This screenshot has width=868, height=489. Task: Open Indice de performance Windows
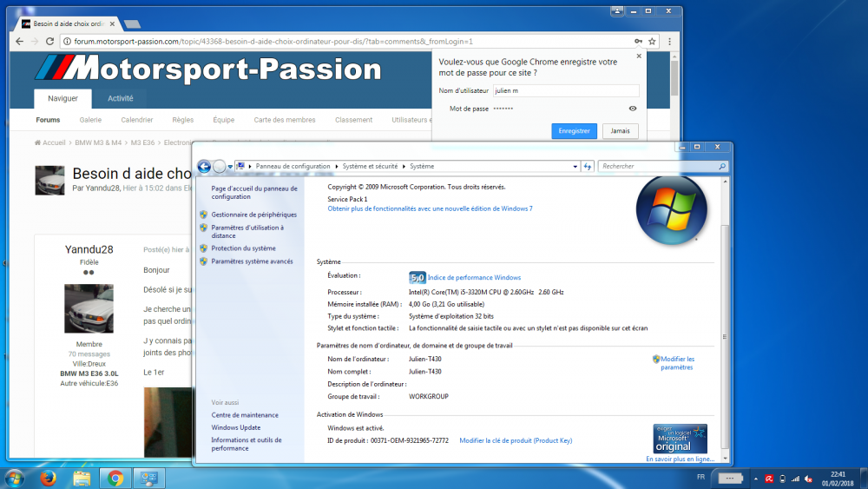click(474, 277)
